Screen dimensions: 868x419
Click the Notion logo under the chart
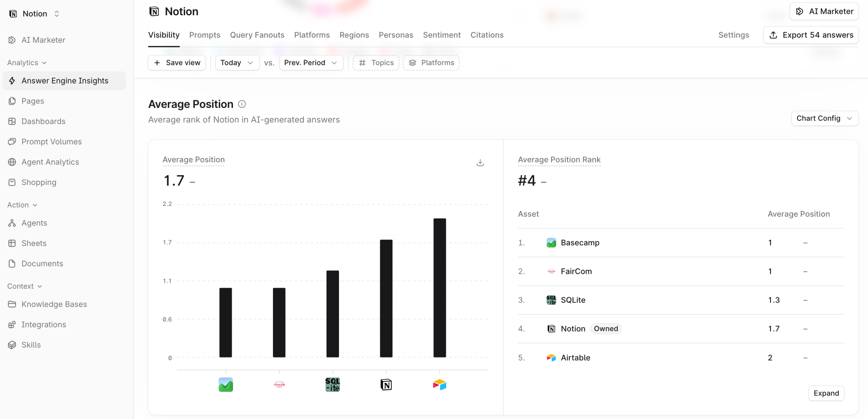pos(386,385)
